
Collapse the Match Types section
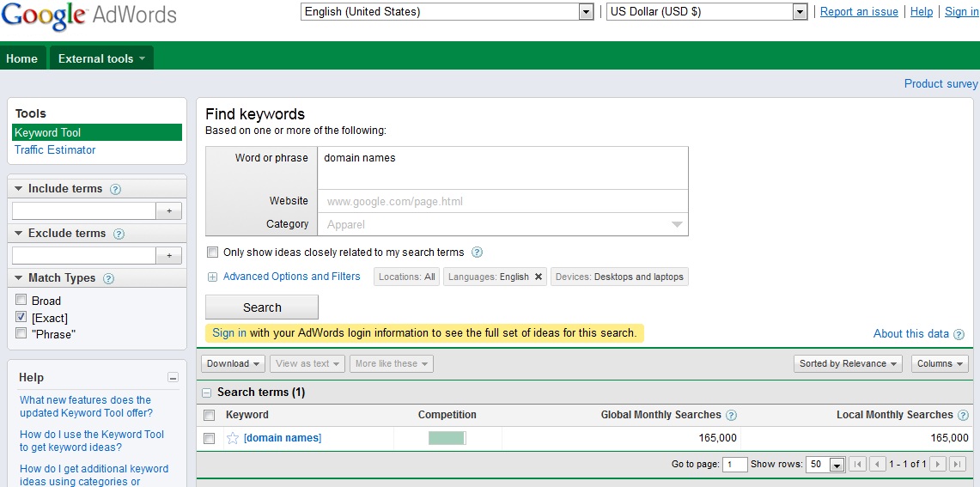coord(18,278)
